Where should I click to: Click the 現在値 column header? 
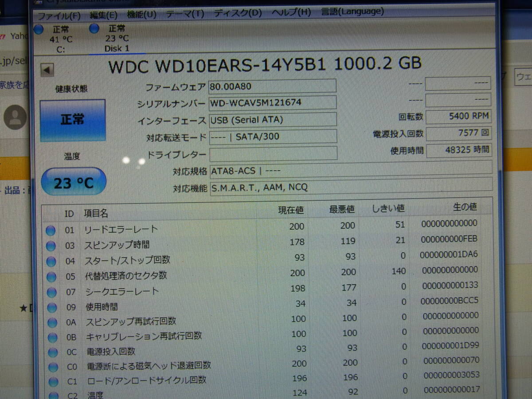tap(291, 210)
